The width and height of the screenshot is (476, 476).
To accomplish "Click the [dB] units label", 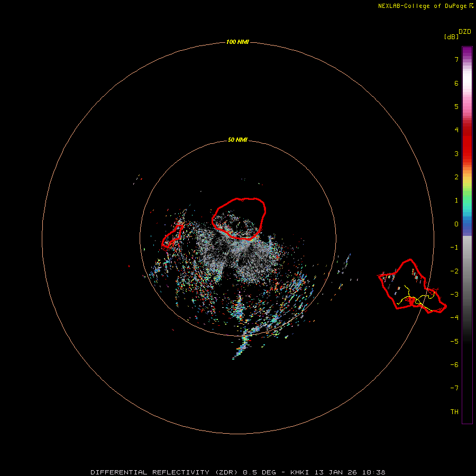I will 452,36.
